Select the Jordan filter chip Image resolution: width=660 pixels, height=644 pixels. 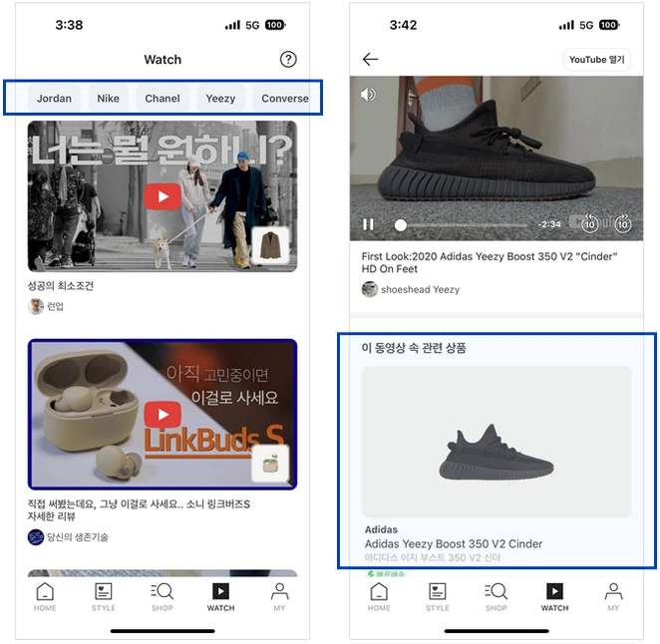pos(54,98)
